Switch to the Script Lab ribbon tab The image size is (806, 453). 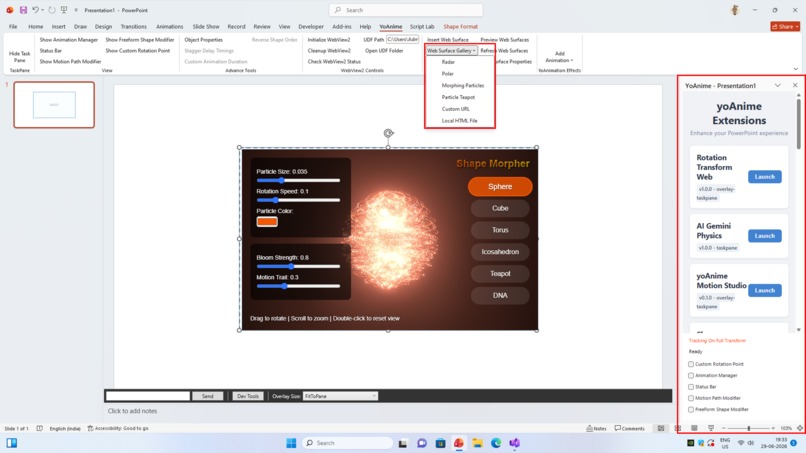point(422,26)
